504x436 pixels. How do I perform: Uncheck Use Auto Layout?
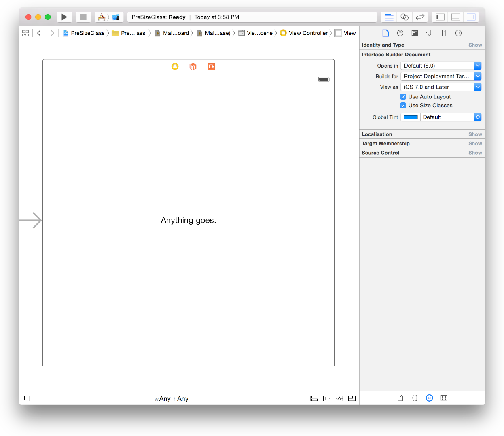(403, 97)
